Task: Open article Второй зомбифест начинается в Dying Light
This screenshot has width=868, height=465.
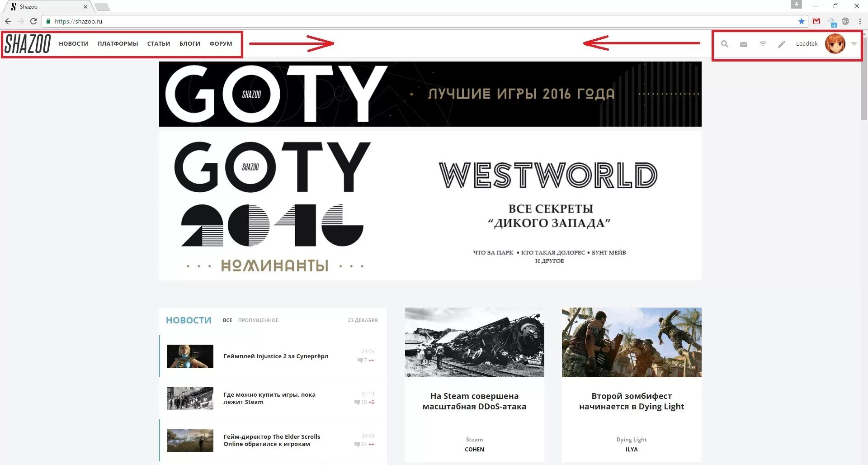Action: [x=632, y=401]
